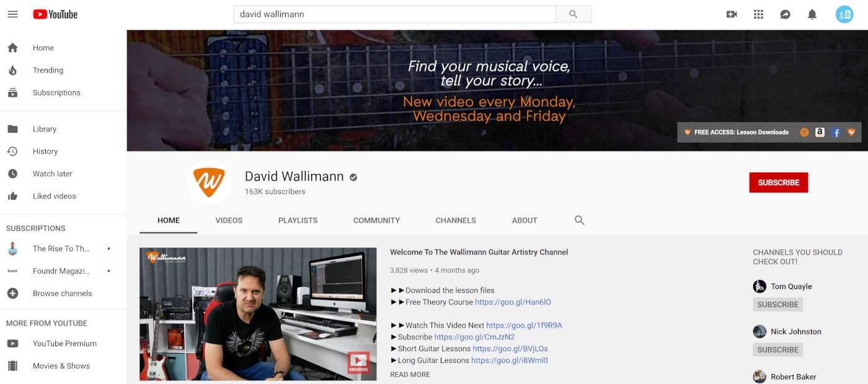Open the hamburger guide menu
Screen dimensions: 868x384
point(12,14)
